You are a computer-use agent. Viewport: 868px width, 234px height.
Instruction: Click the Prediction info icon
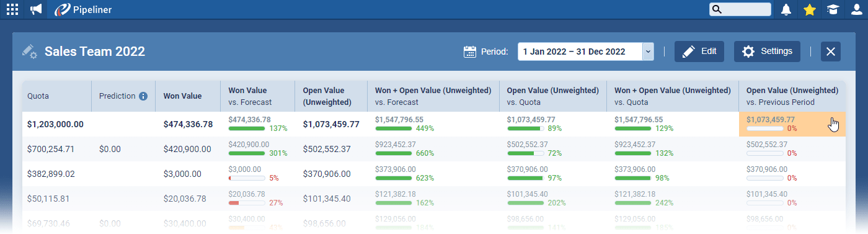[x=143, y=96]
